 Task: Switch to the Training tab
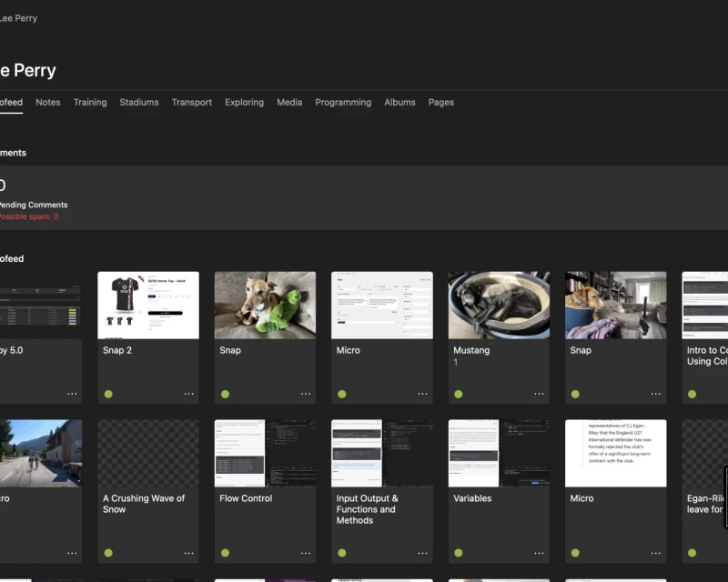tap(90, 102)
